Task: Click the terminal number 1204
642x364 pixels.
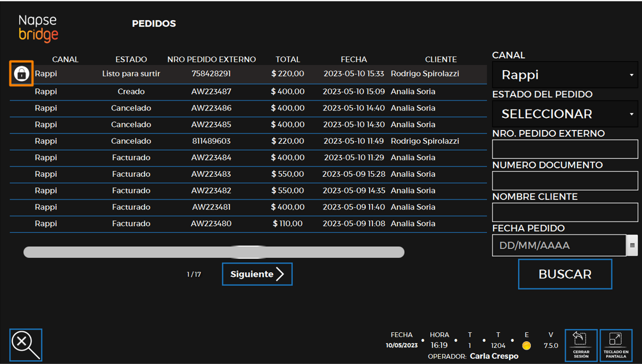Action: (x=498, y=346)
